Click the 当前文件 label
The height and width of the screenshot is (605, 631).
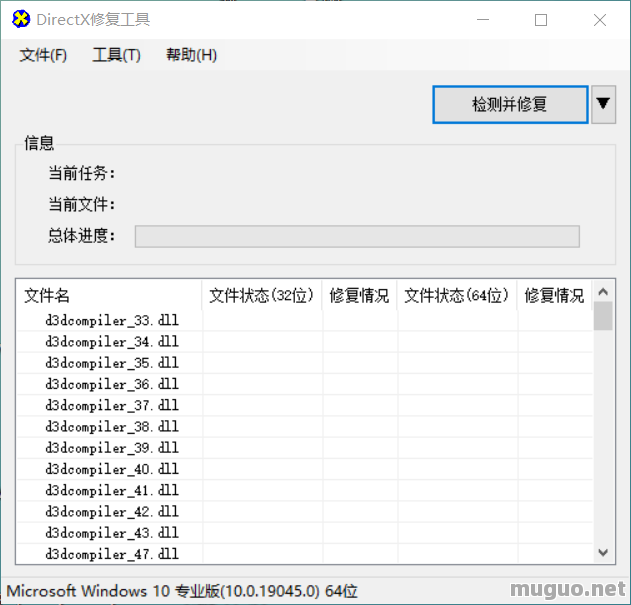click(82, 204)
